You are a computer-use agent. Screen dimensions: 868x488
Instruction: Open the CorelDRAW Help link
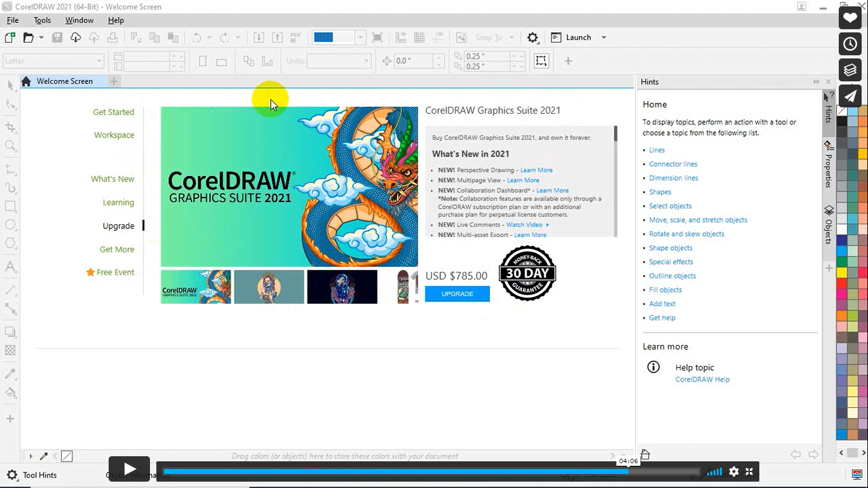click(702, 379)
